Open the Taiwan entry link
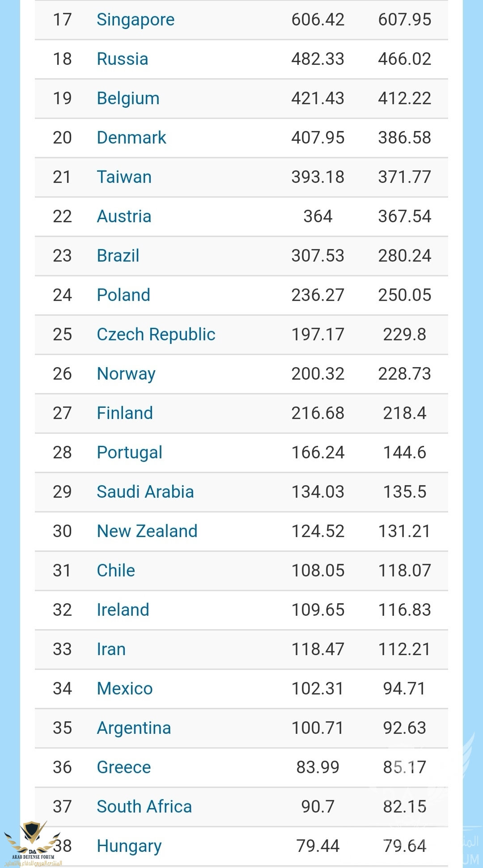Screen dimensions: 483x868 coord(124,177)
